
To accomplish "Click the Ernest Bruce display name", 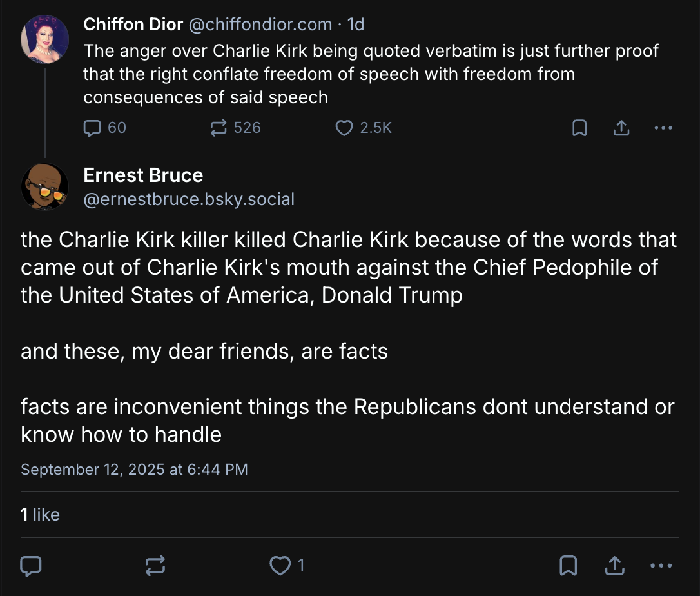I will (x=143, y=175).
